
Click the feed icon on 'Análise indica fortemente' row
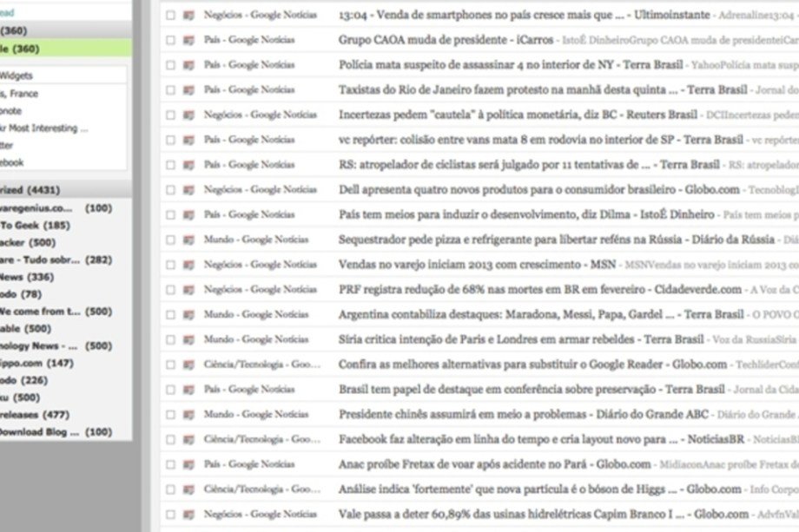[x=188, y=489]
